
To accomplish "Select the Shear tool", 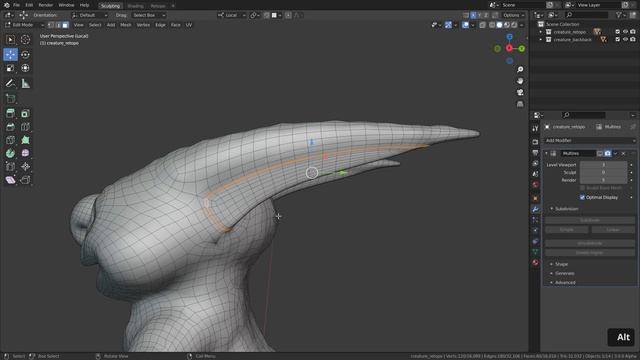I will (10, 180).
